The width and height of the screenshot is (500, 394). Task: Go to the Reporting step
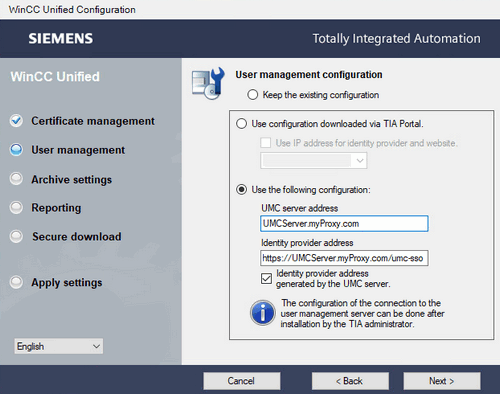click(x=56, y=208)
